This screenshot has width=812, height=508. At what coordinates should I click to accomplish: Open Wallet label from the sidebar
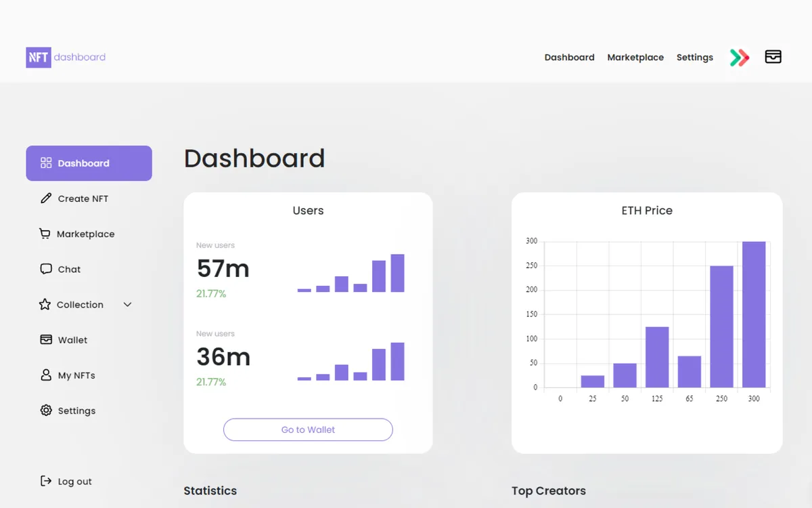[x=73, y=340]
